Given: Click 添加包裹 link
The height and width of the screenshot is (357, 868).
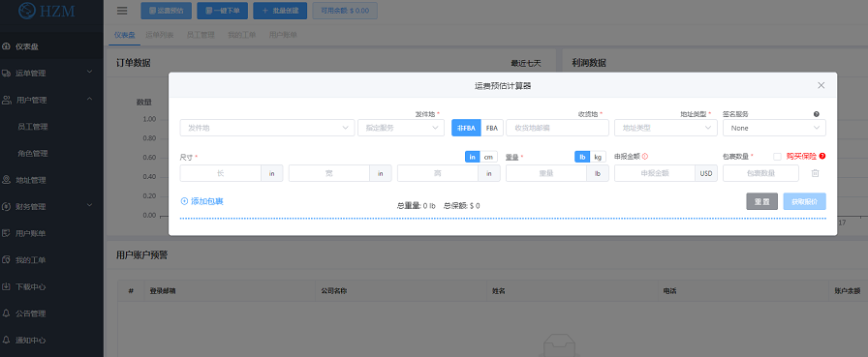Looking at the screenshot, I should point(202,201).
